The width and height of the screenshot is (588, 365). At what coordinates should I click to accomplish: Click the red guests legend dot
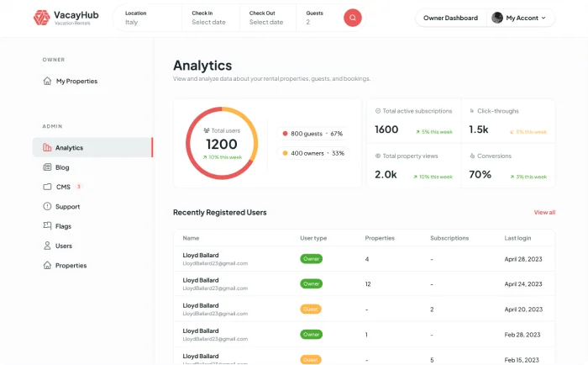pos(285,134)
